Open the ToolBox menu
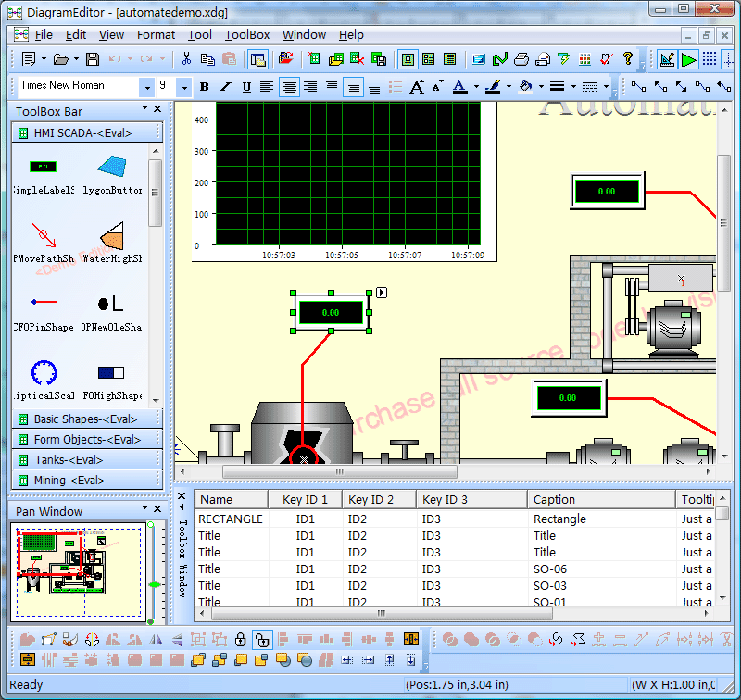Image resolution: width=741 pixels, height=700 pixels. click(247, 35)
